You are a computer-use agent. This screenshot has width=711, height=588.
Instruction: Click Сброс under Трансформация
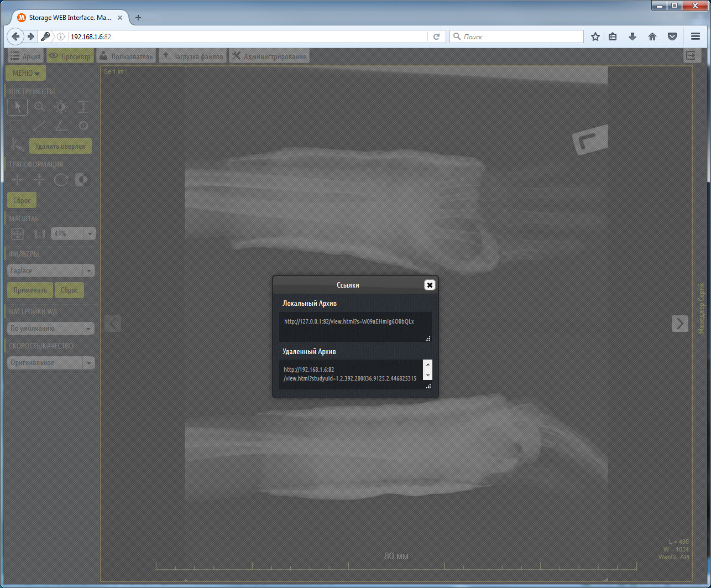[x=22, y=200]
